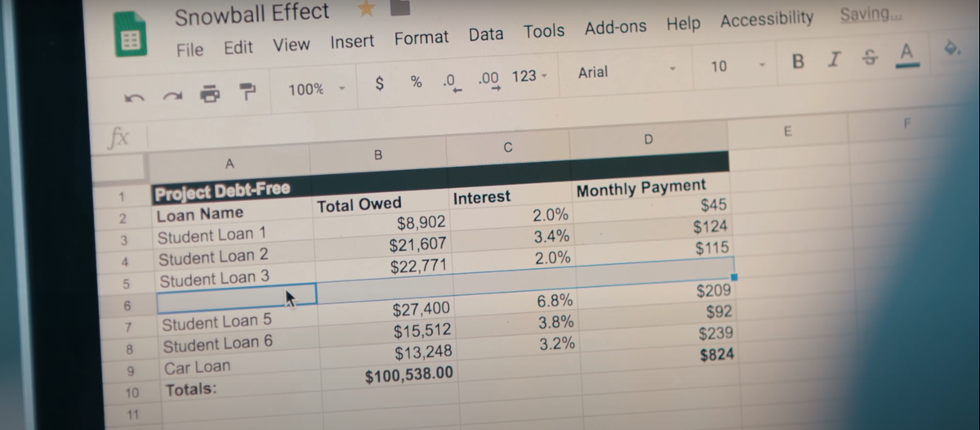The width and height of the screenshot is (980, 430).
Task: Open the zoom 100% dropdown
Action: coord(317,88)
